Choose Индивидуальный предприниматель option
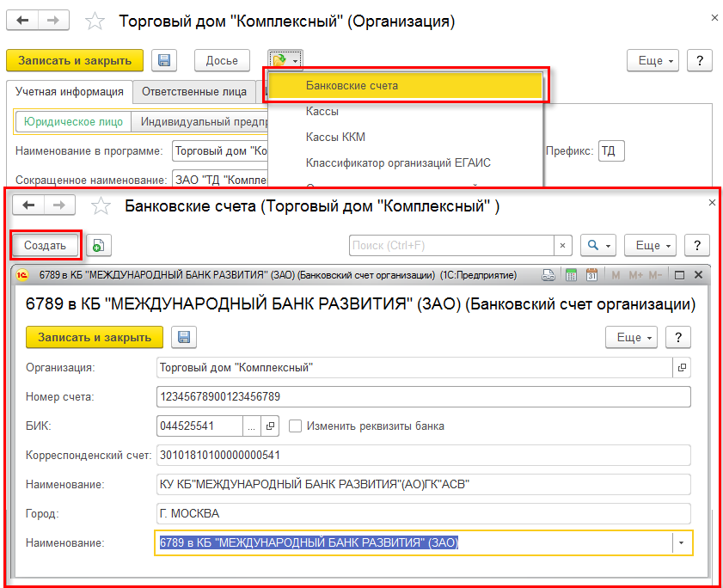Screen dimensions: 723x588 coord(199,122)
